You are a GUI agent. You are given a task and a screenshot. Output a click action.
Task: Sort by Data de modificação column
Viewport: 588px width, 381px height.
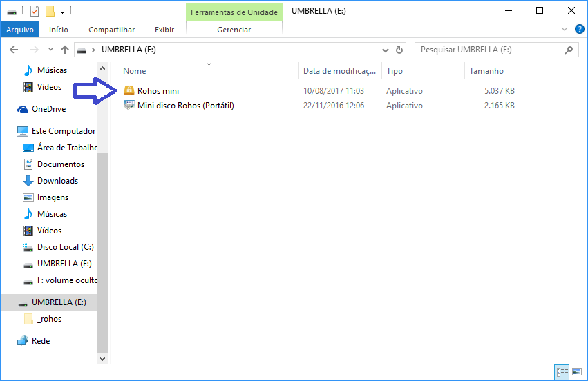[340, 71]
